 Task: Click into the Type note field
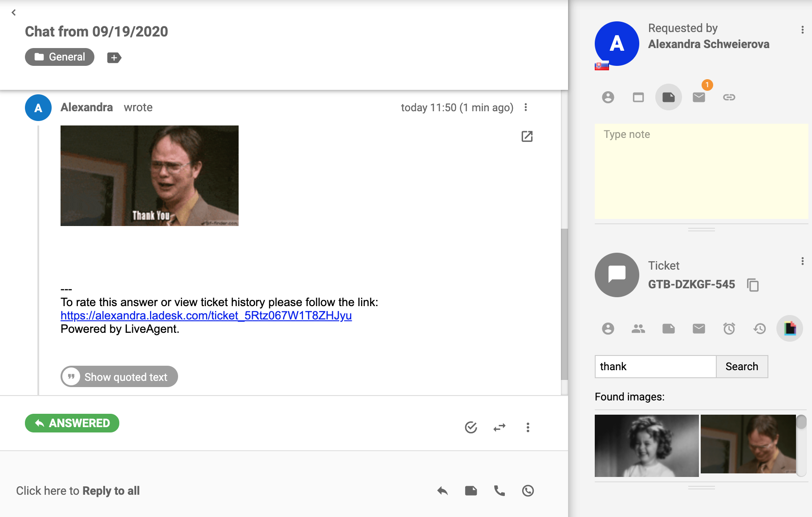pyautogui.click(x=702, y=171)
